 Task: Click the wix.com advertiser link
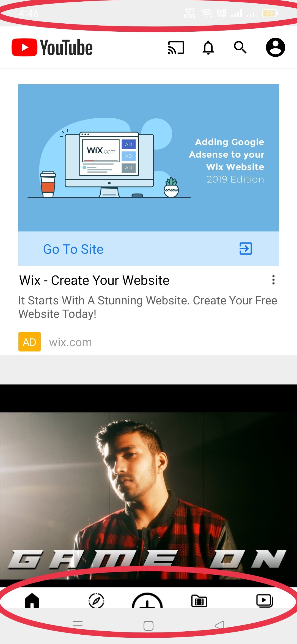(x=70, y=342)
